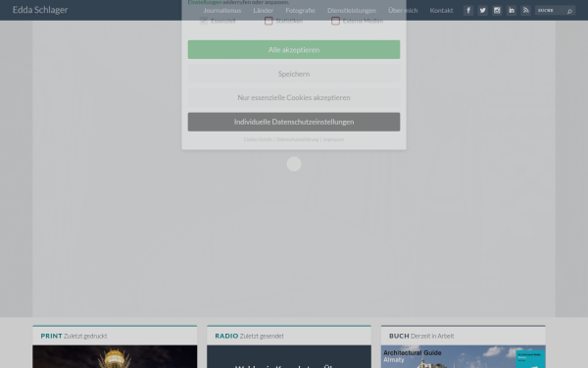
Task: Open the Architectural Guide Almaty book thumbnail
Action: (x=464, y=357)
